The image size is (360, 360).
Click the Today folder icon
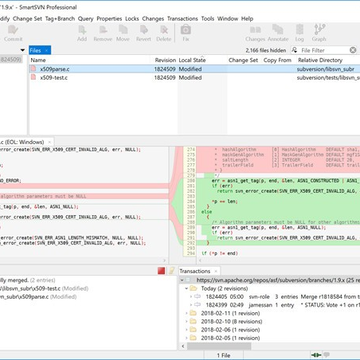193,288
